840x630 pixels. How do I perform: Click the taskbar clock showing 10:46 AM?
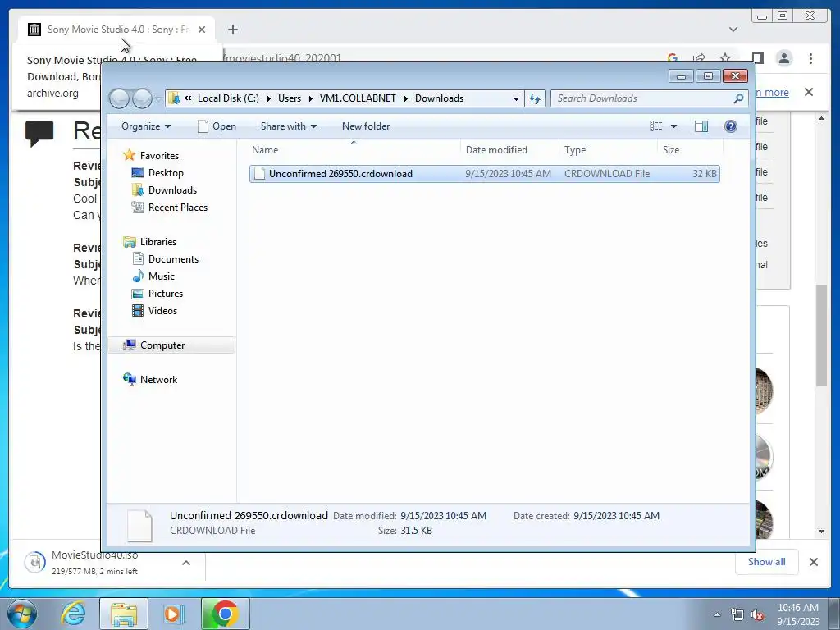tap(797, 614)
